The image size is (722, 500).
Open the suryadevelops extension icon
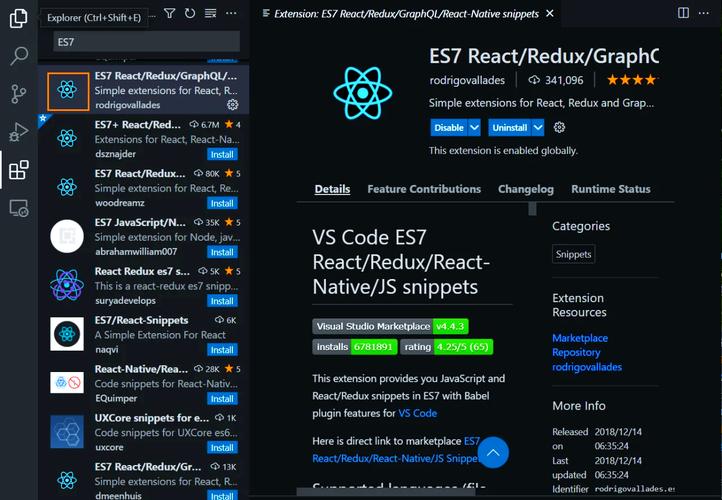67,285
